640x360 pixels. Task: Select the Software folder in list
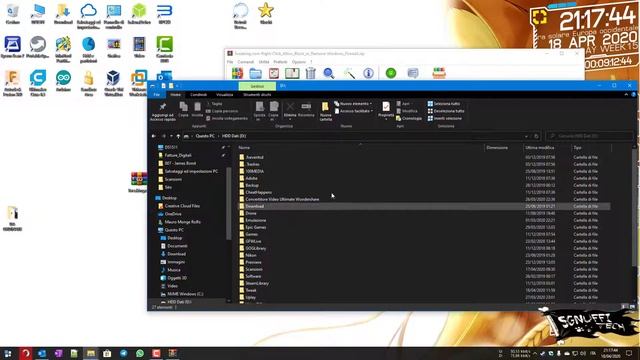[x=253, y=276]
